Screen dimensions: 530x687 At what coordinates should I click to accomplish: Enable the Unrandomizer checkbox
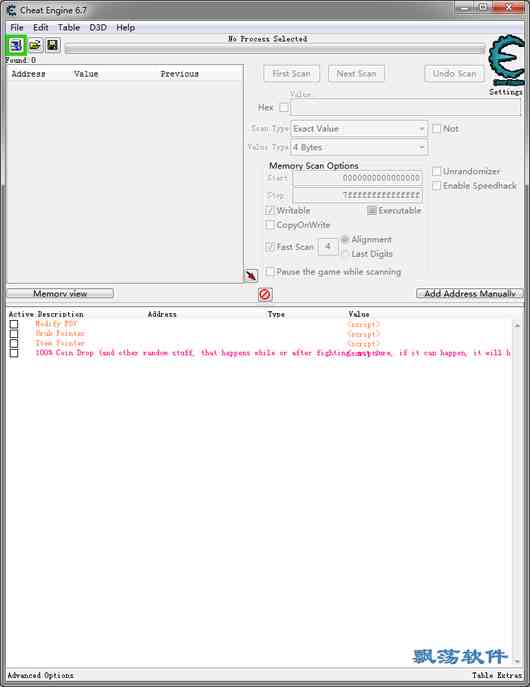point(436,171)
